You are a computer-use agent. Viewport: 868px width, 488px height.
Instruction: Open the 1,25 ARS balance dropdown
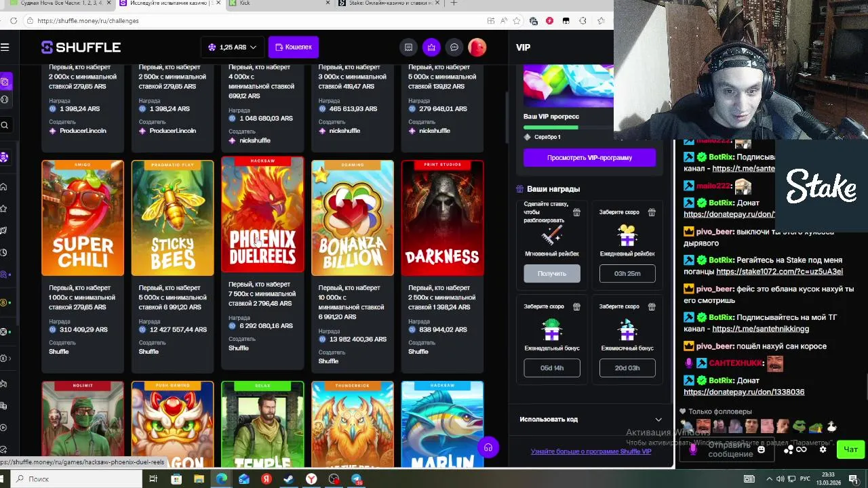[x=232, y=47]
